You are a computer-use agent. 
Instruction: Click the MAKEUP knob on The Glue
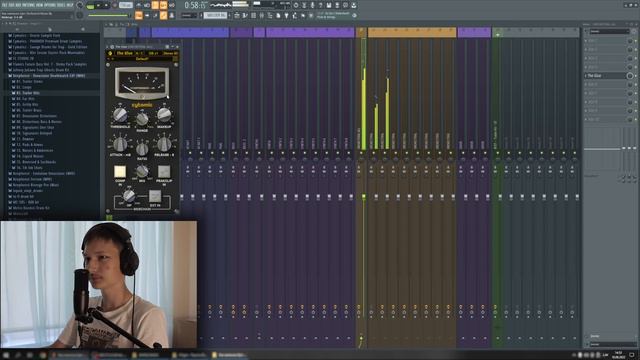point(164,115)
